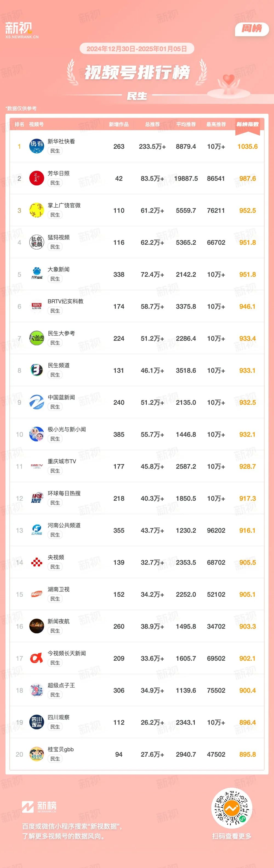Click the 新华社快看 account avatar
This screenshot has height=868, width=274.
[x=36, y=146]
